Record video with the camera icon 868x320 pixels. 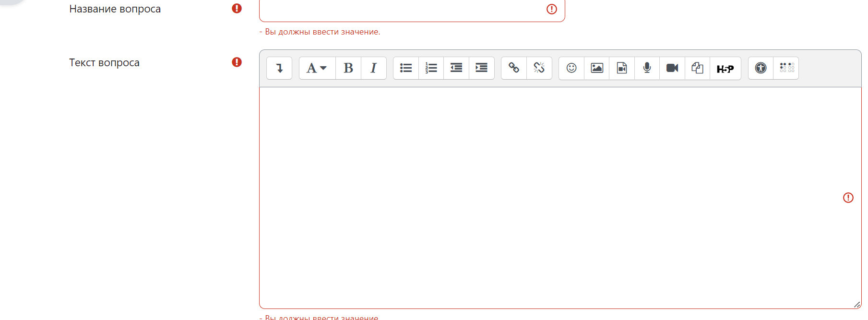coord(672,68)
